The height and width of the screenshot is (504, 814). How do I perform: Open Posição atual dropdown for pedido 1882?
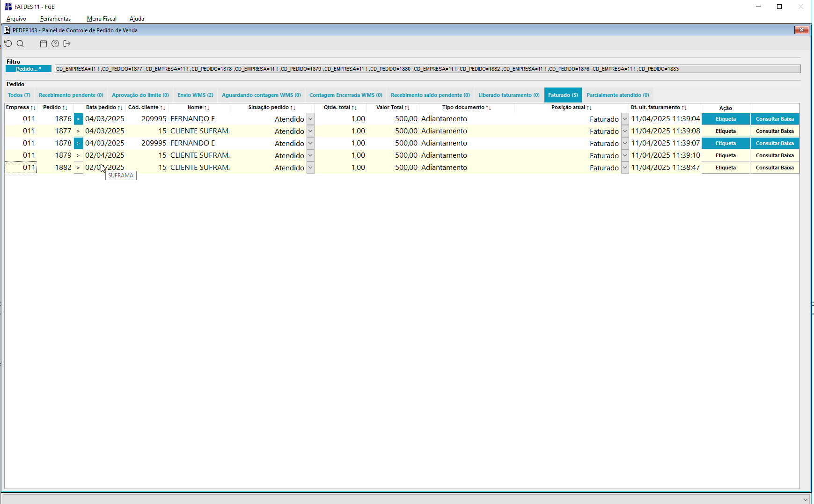625,168
